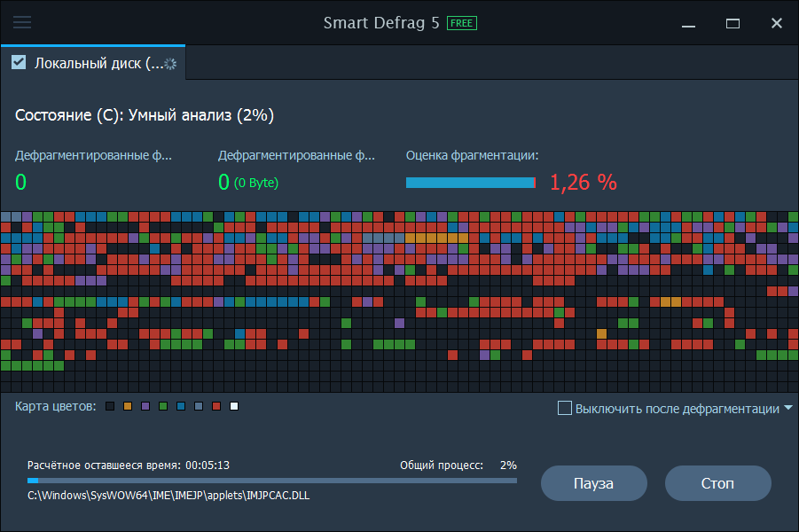Viewport: 799px width, 532px height.
Task: Pause the analysis with Пауза button
Action: pyautogui.click(x=593, y=483)
